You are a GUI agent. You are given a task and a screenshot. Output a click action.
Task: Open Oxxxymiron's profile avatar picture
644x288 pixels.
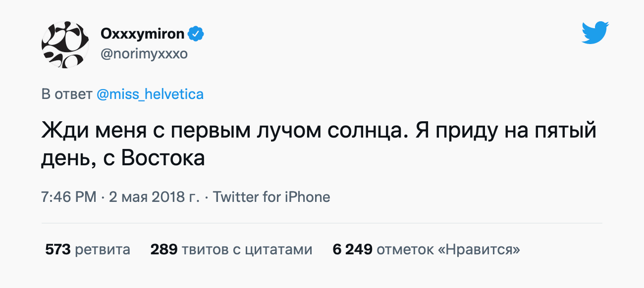[65, 45]
